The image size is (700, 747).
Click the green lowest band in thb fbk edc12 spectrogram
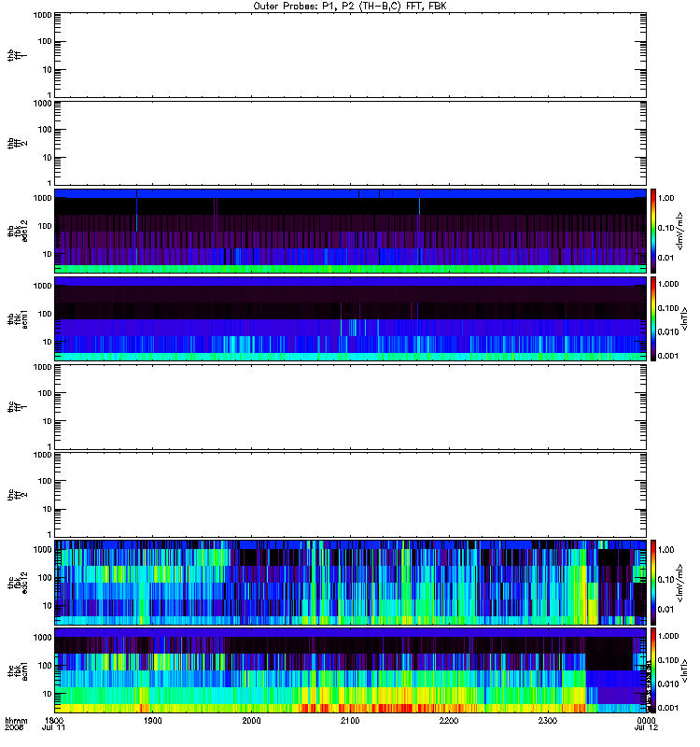350,269
